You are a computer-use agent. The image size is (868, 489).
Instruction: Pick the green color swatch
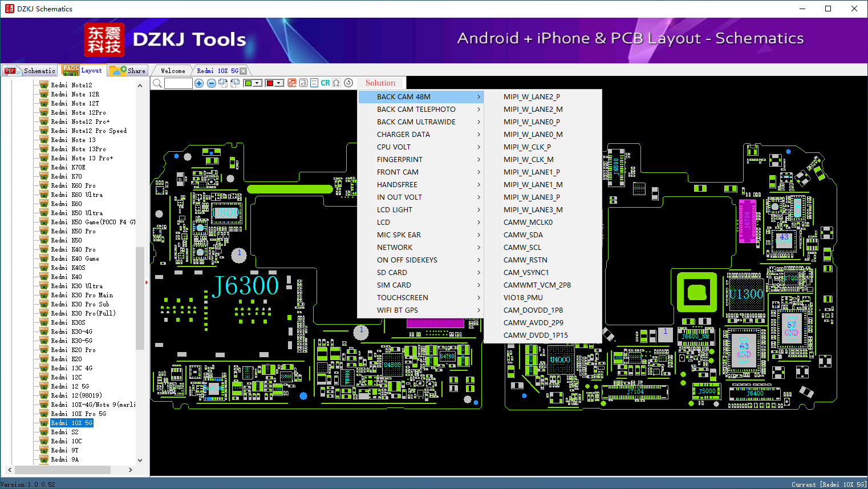pos(248,83)
